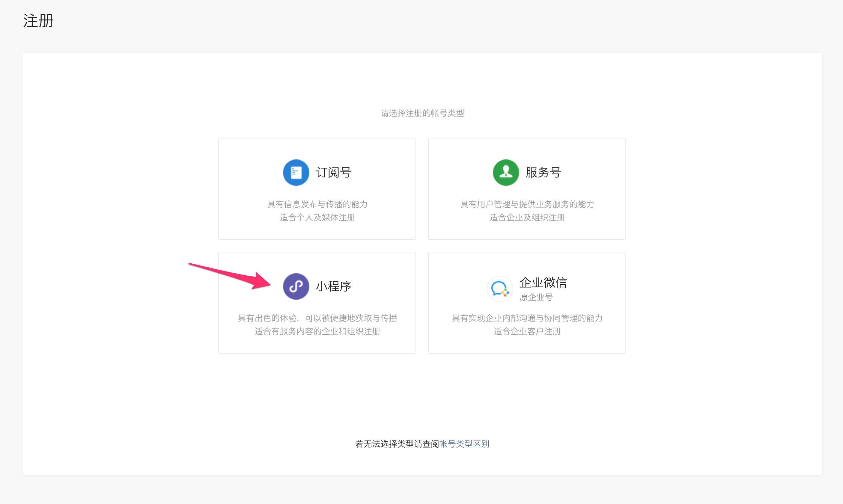Open the 帐号类型区别 link
Image resolution: width=843 pixels, height=504 pixels.
pos(464,444)
